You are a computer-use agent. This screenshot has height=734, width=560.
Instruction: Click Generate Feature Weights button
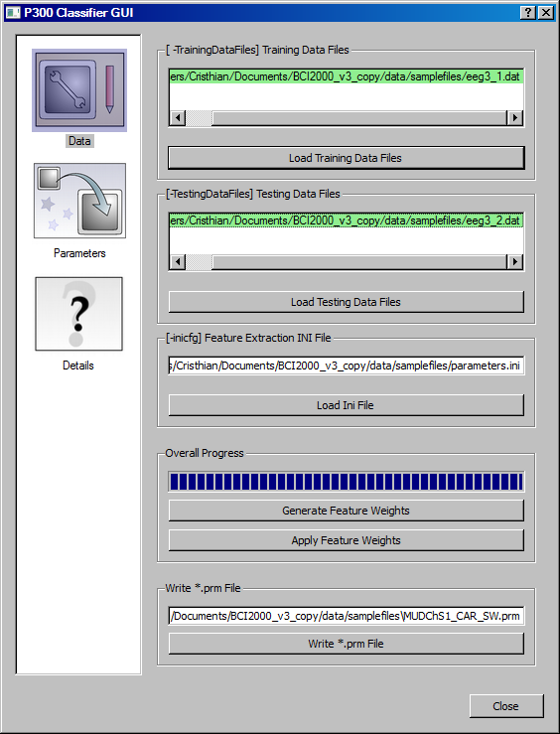coord(347,511)
